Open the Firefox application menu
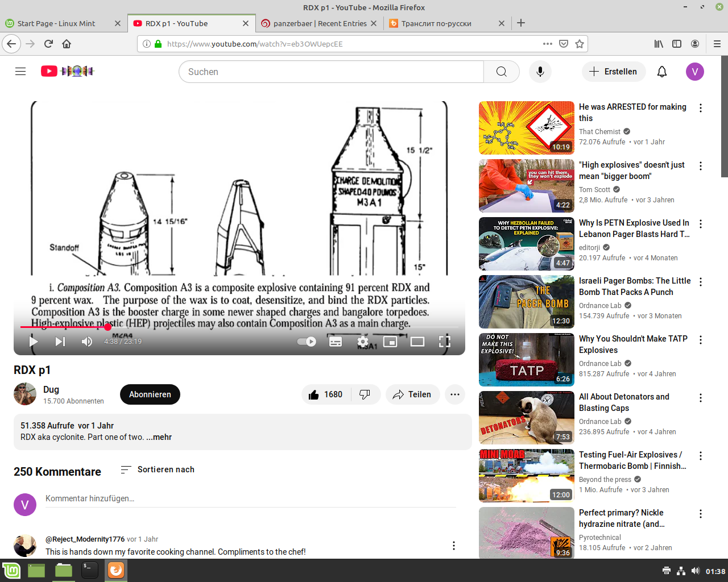The height and width of the screenshot is (582, 728). coord(717,44)
